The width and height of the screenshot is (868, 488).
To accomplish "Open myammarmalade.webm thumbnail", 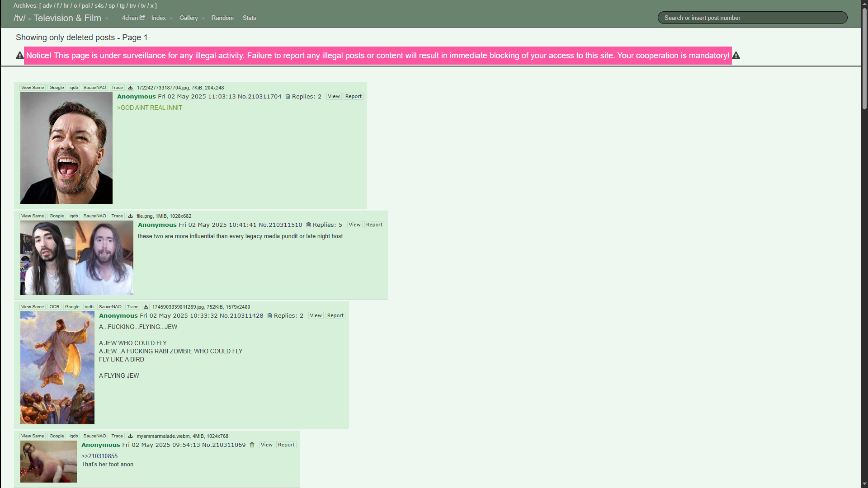I will pyautogui.click(x=48, y=462).
